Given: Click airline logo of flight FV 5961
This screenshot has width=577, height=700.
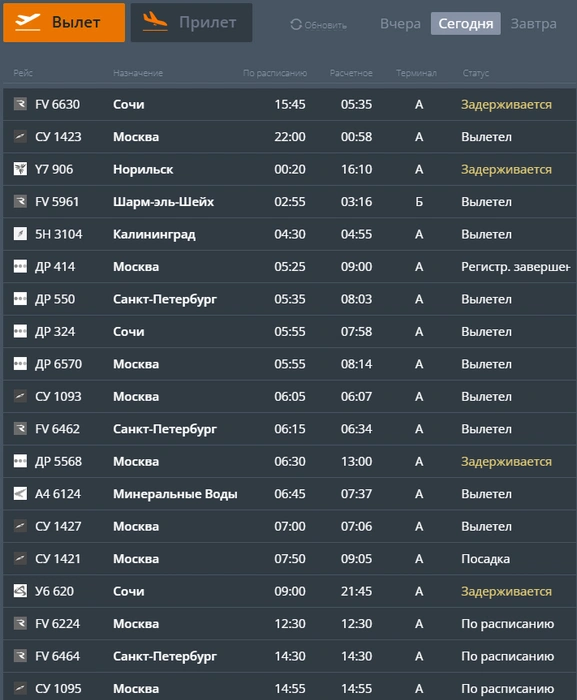Looking at the screenshot, I should (x=20, y=201).
